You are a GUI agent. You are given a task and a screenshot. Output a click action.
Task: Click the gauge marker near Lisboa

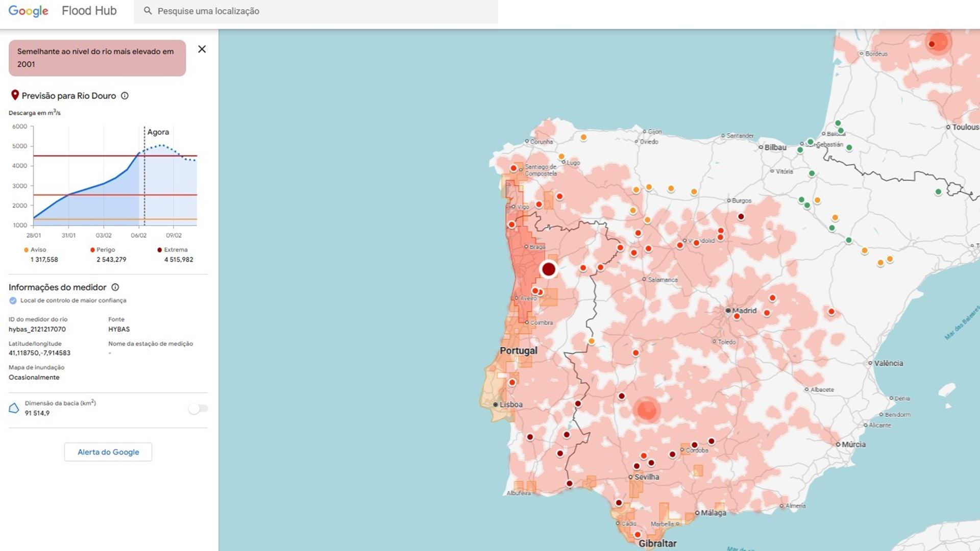(x=512, y=383)
